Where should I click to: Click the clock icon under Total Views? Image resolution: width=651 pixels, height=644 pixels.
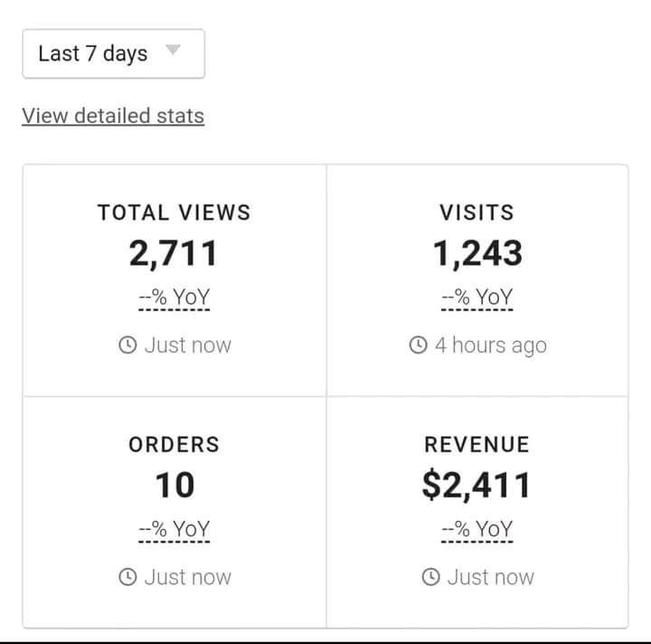point(128,346)
